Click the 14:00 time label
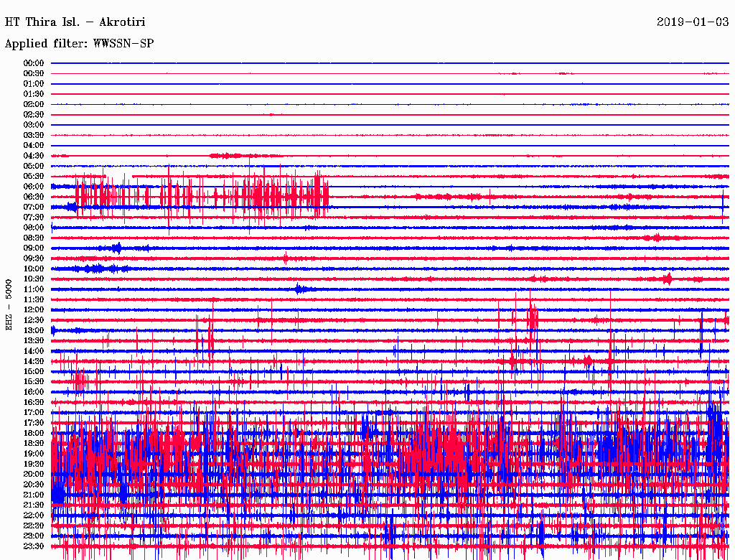 [34, 351]
